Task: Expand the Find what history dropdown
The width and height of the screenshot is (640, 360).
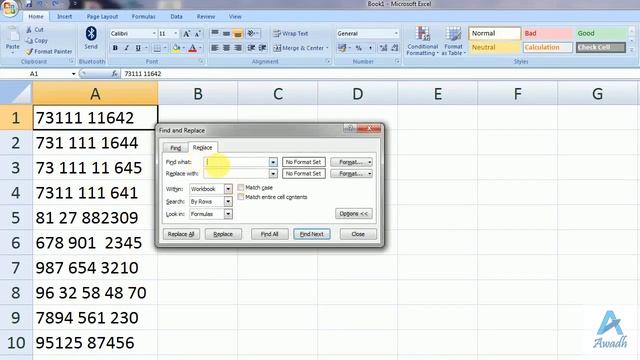Action: pos(273,162)
